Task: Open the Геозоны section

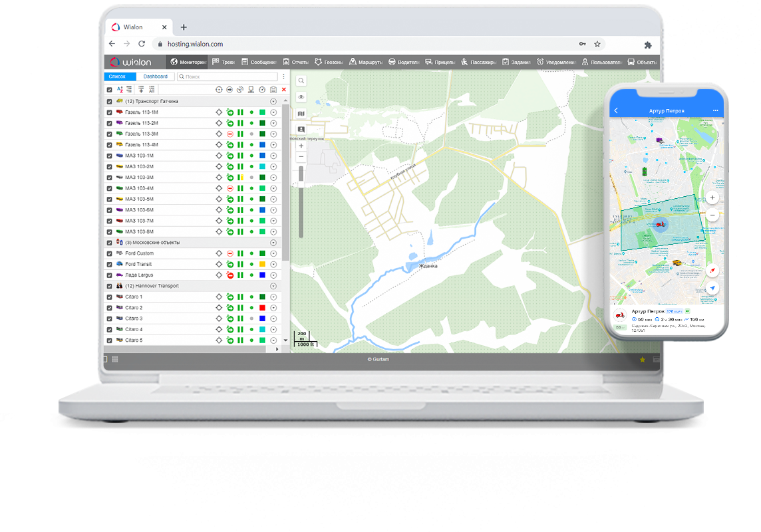Action: [x=329, y=62]
